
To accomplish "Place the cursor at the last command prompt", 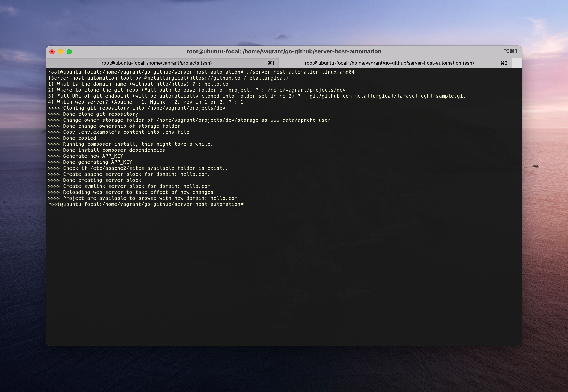I will [246, 204].
